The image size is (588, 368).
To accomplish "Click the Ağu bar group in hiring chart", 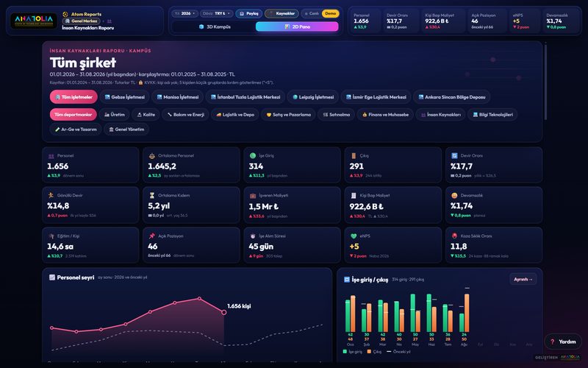I will pyautogui.click(x=465, y=314).
